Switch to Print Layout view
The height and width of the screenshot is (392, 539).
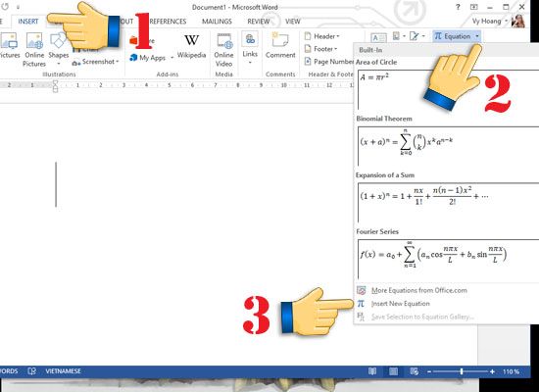tap(394, 371)
